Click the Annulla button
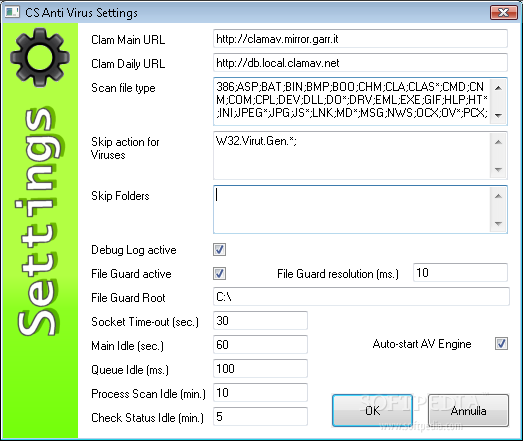Image resolution: width=523 pixels, height=441 pixels. [468, 411]
